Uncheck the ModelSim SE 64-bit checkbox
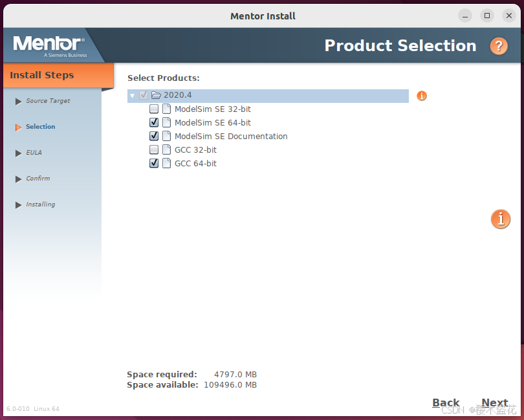524x420 pixels. point(154,123)
